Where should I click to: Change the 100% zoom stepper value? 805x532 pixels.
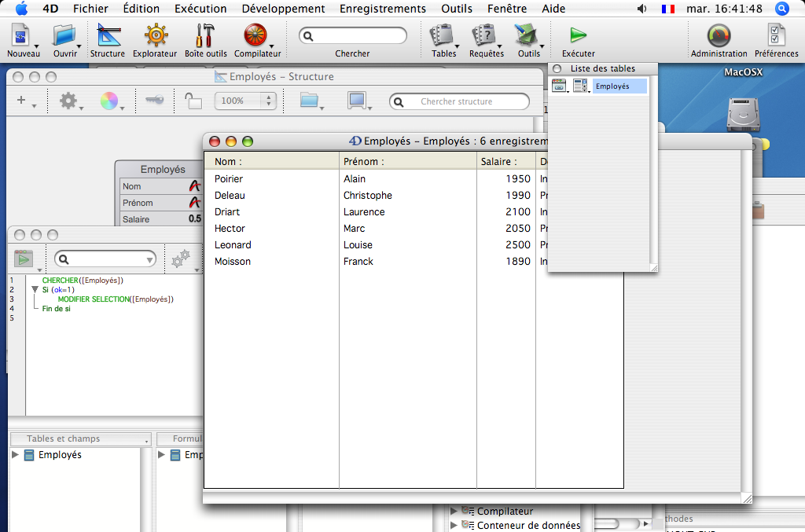270,101
